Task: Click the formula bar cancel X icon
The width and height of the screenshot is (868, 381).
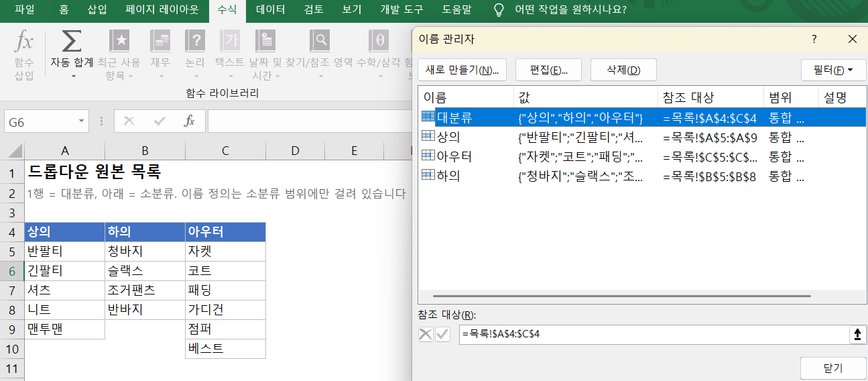Action: tap(129, 121)
